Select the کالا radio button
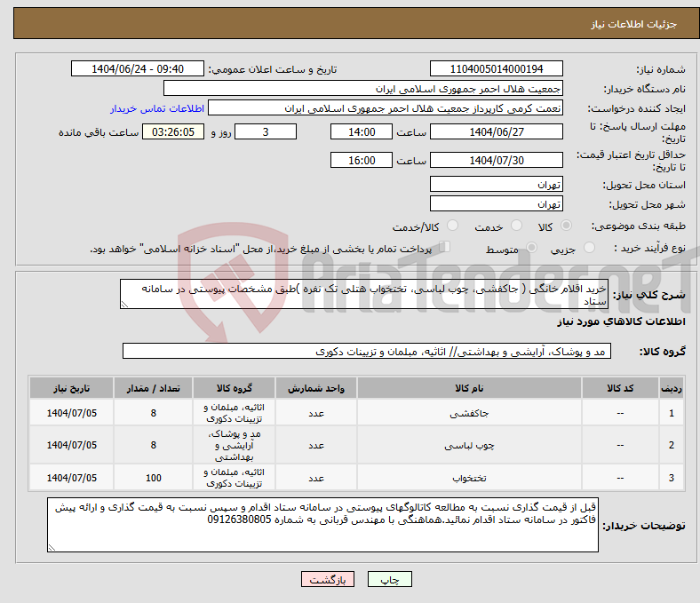700x603 pixels. point(568,227)
